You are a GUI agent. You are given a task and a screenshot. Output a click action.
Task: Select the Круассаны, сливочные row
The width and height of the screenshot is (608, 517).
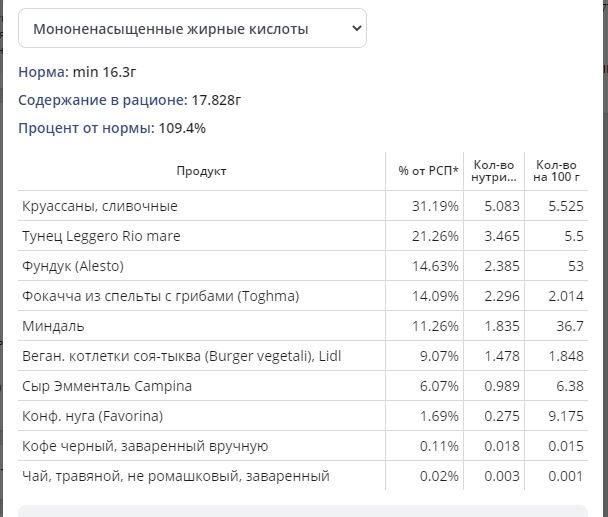point(303,206)
